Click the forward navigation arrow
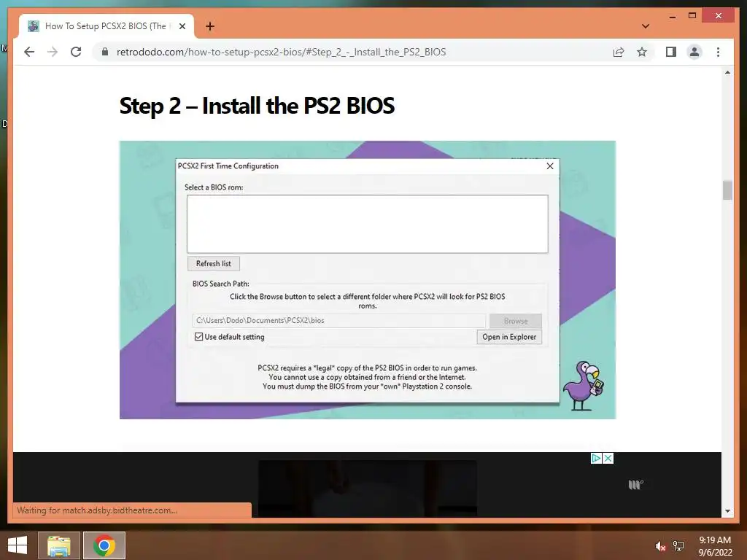The width and height of the screenshot is (747, 560). coord(53,52)
